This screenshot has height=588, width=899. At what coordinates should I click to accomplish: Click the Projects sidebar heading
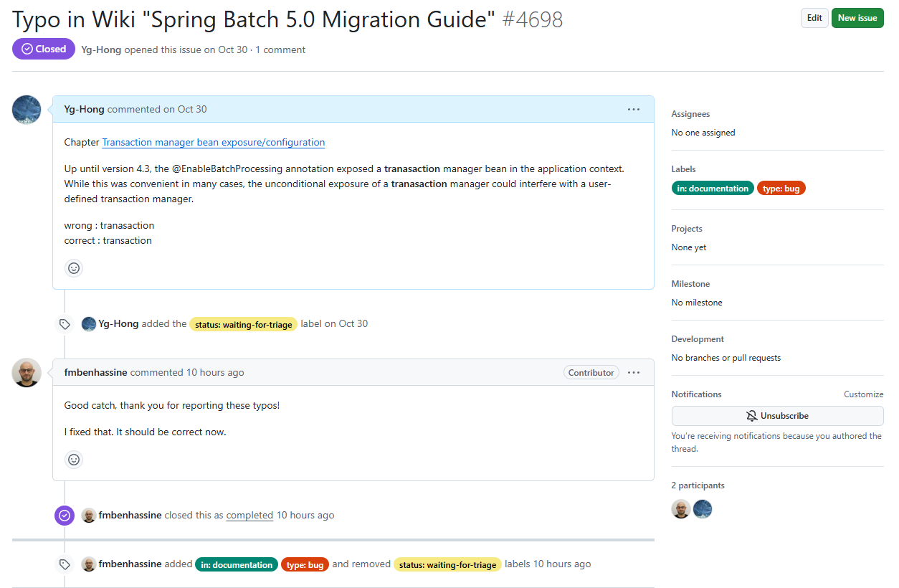(687, 229)
